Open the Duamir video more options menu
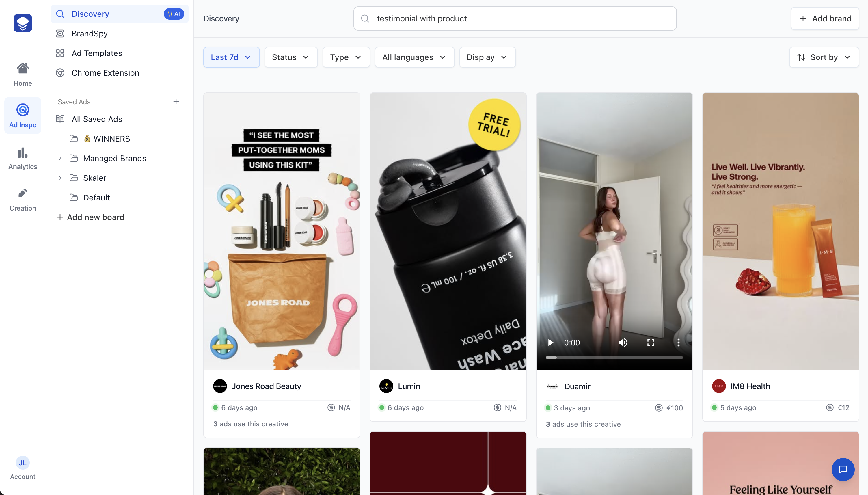This screenshot has height=495, width=868. pyautogui.click(x=678, y=343)
